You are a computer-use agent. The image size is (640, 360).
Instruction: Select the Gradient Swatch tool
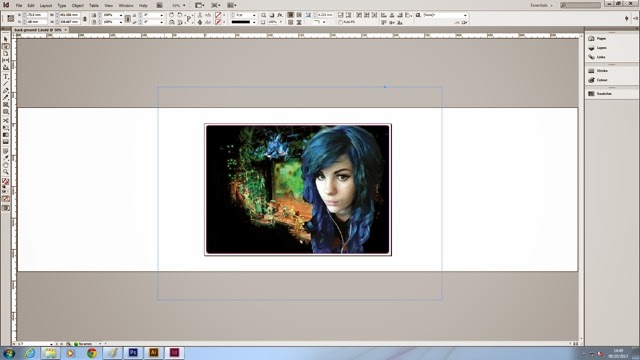click(x=6, y=135)
